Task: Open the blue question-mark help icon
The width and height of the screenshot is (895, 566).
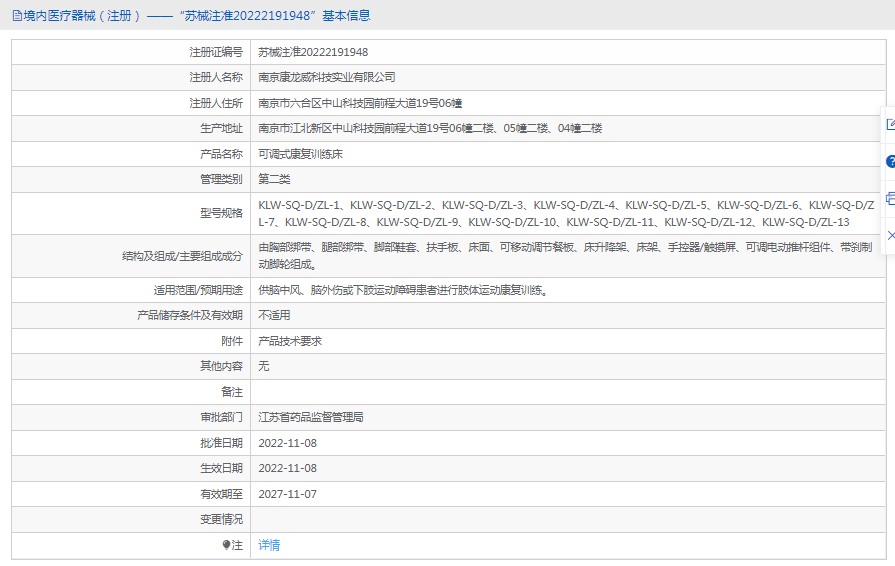Action: pyautogui.click(x=890, y=161)
